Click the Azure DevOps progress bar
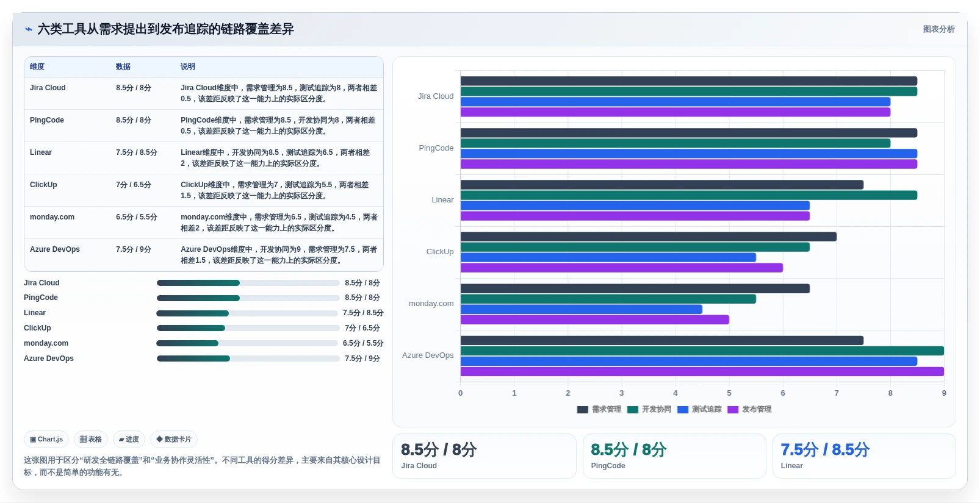 [x=248, y=359]
